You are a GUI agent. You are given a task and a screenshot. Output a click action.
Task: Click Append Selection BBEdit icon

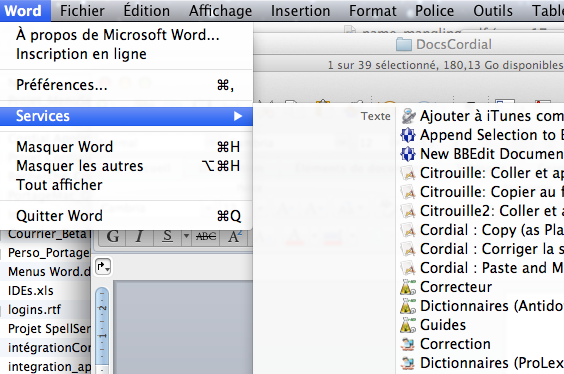click(408, 135)
